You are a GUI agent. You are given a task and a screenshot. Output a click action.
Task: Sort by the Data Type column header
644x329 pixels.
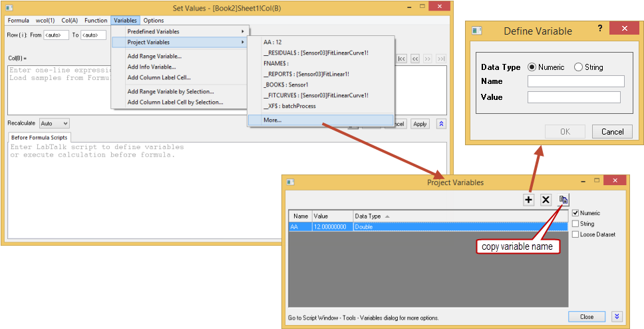[460, 216]
